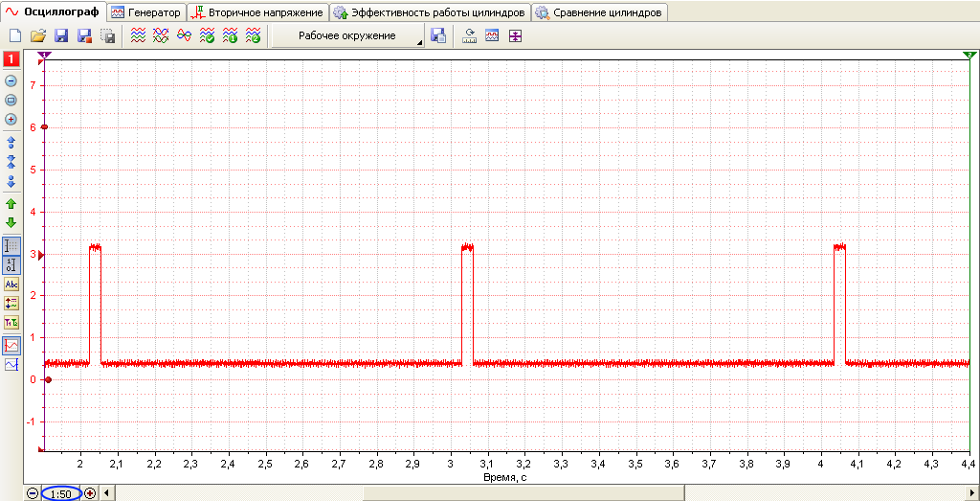Open the Рабочее окружение dropdown
This screenshot has width=980, height=501.
coord(347,36)
